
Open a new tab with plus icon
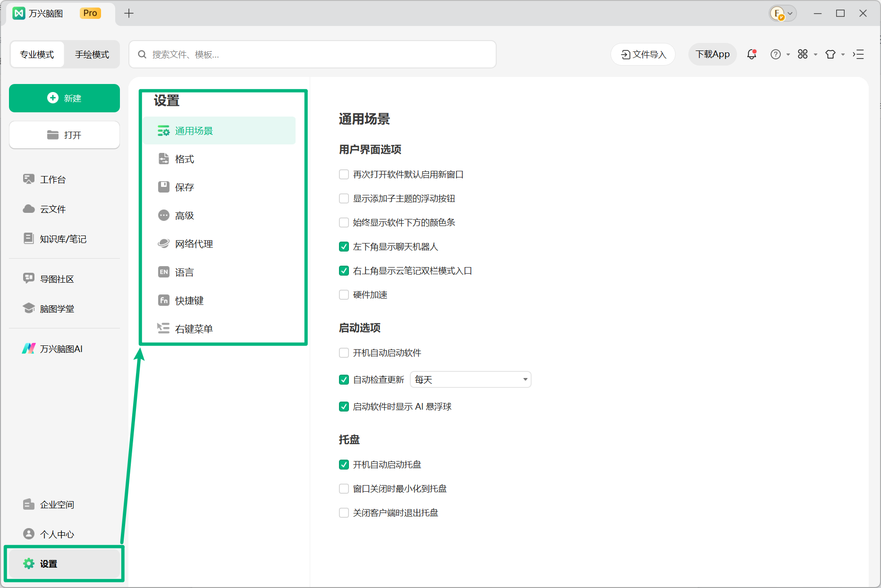click(x=129, y=13)
